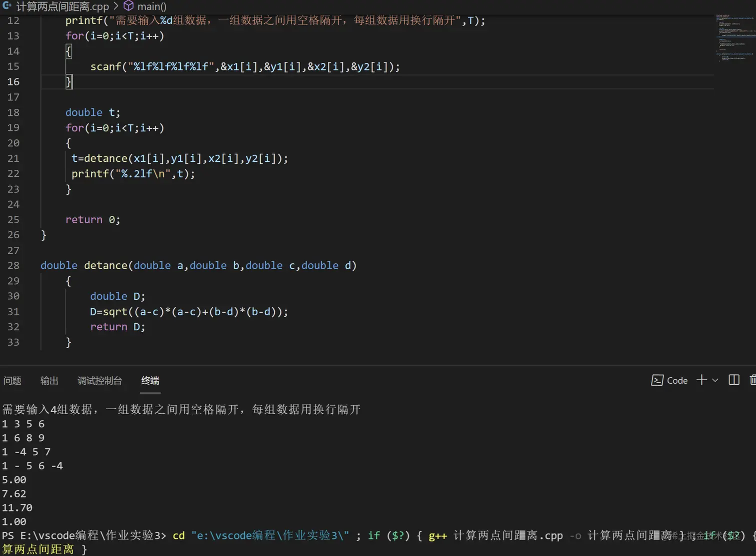Click line number 12 in the gutter

[13, 20]
